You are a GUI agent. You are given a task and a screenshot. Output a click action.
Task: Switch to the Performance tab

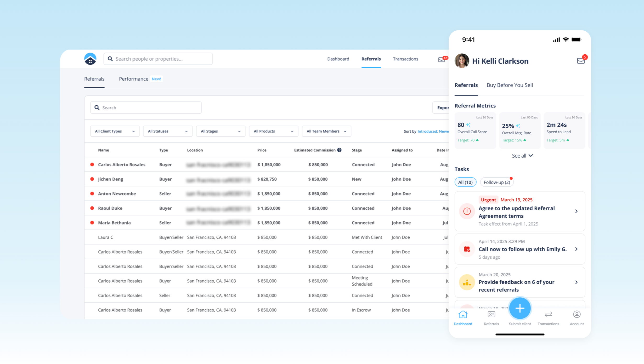pyautogui.click(x=134, y=79)
